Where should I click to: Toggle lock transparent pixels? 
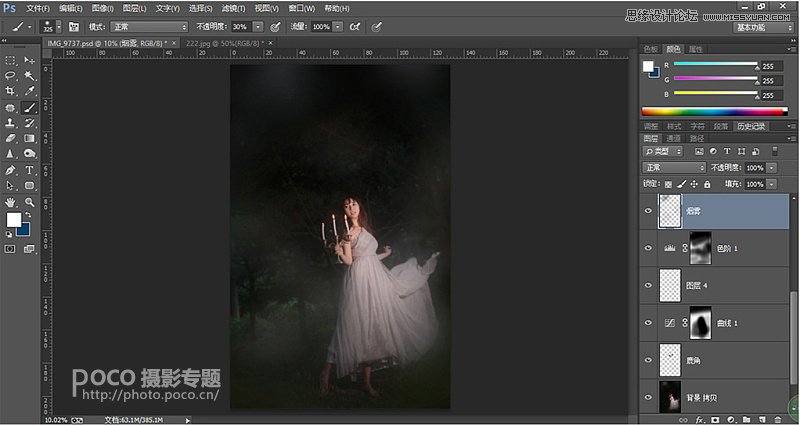[668, 184]
